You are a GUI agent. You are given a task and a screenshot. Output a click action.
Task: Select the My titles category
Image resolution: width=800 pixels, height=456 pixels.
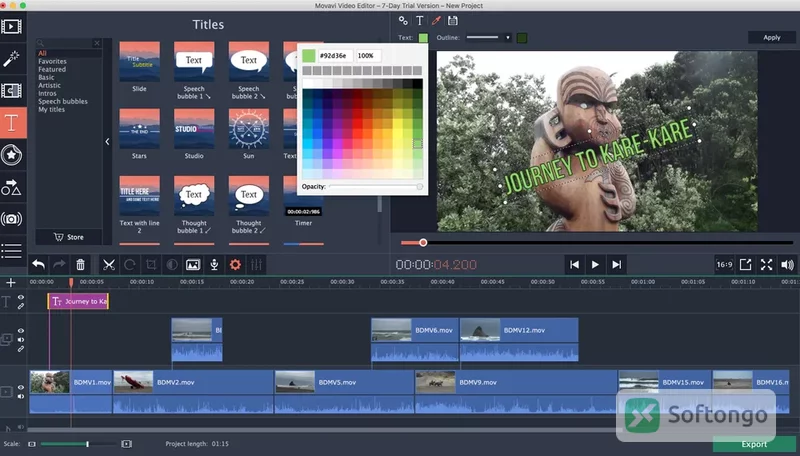52,109
